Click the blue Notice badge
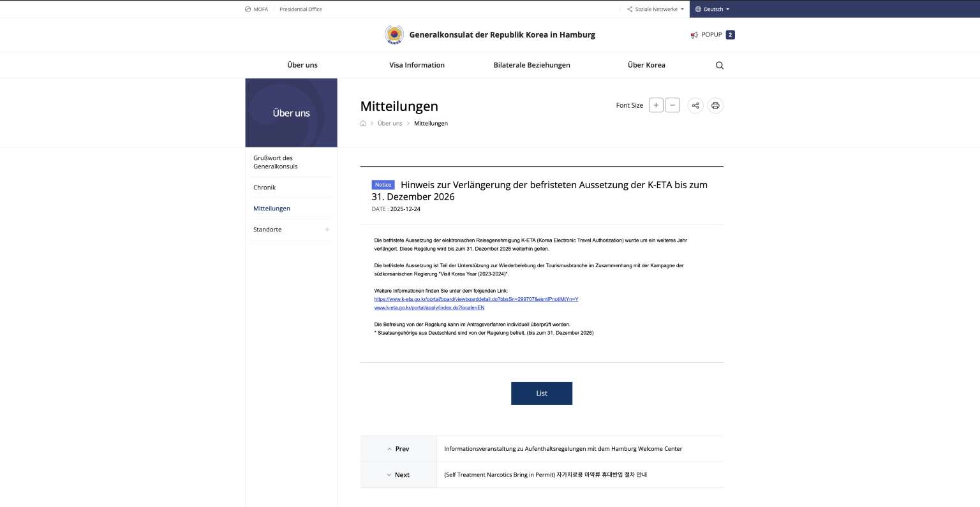This screenshot has height=507, width=980. click(x=383, y=185)
